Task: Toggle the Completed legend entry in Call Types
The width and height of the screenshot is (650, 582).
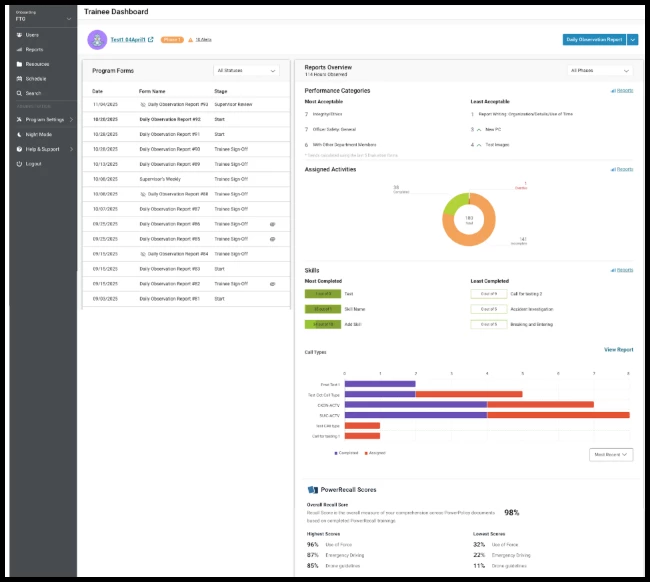Action: click(x=346, y=453)
